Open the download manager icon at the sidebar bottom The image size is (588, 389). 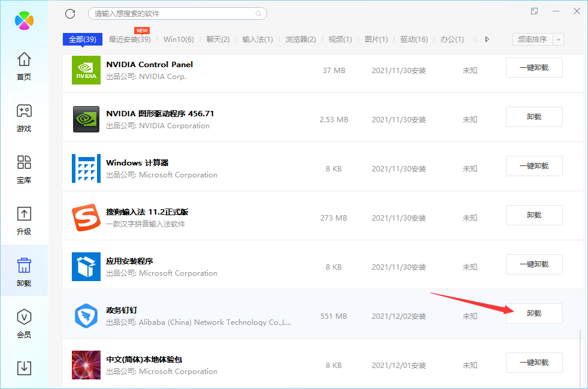coord(24,368)
